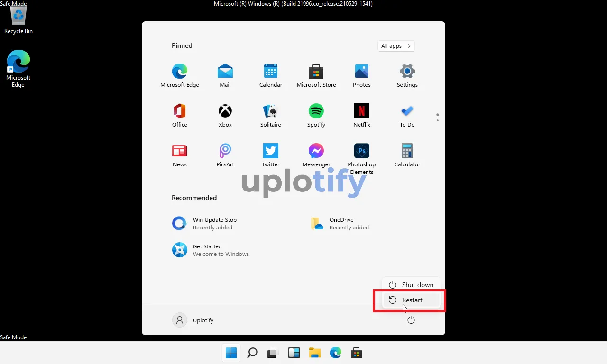Open Search from the taskbar
The height and width of the screenshot is (364, 607).
(x=252, y=353)
